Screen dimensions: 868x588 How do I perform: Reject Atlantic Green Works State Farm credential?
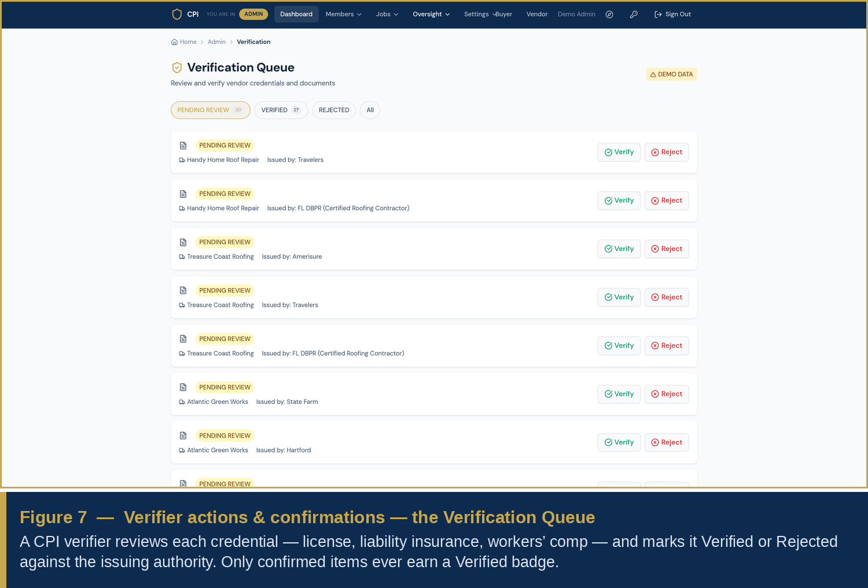pos(667,394)
